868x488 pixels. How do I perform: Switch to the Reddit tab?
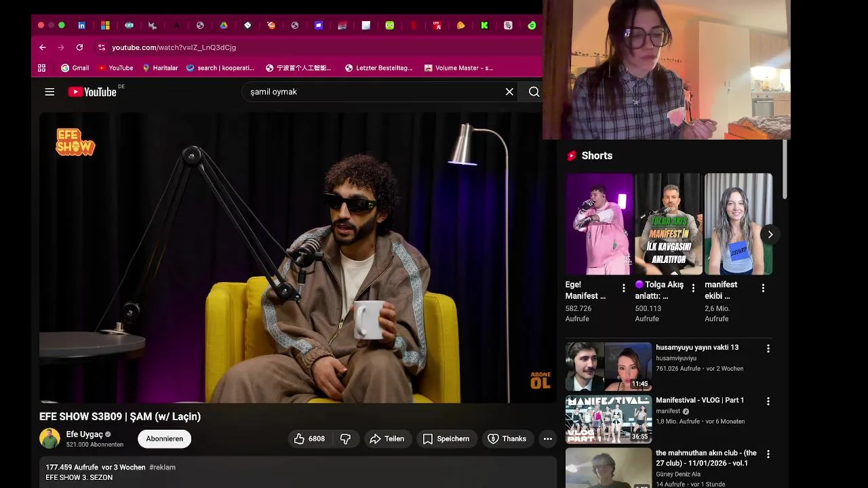click(271, 25)
